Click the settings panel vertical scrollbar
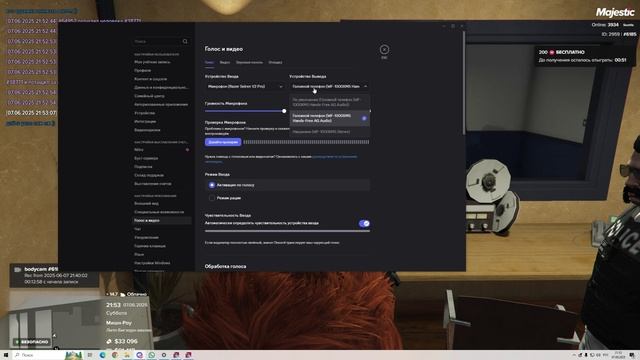 (x=464, y=82)
